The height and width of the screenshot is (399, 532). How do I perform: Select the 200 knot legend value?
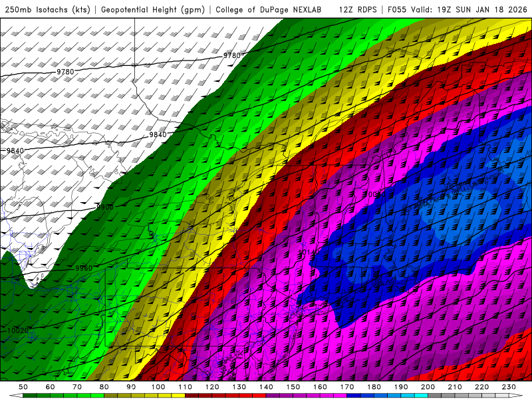428,387
